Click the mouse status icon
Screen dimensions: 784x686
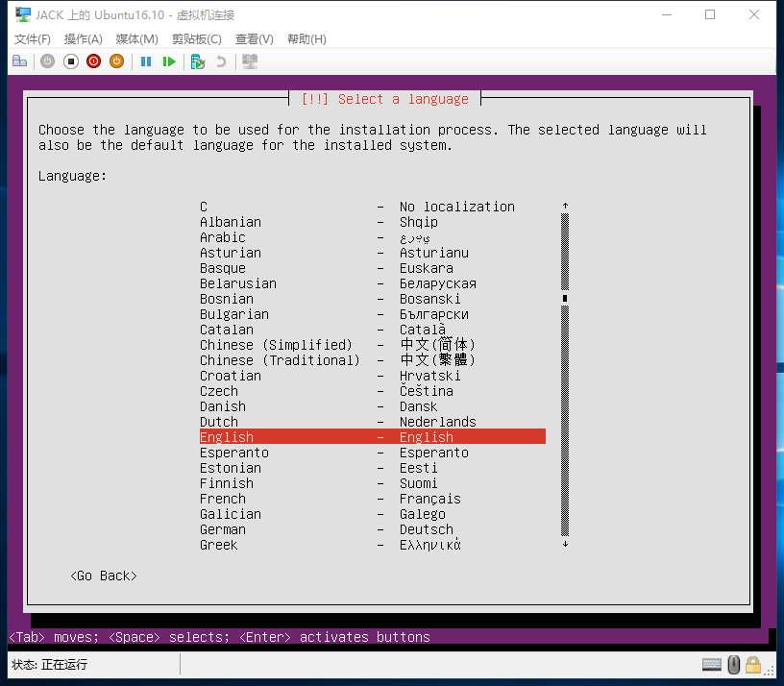pos(733,665)
